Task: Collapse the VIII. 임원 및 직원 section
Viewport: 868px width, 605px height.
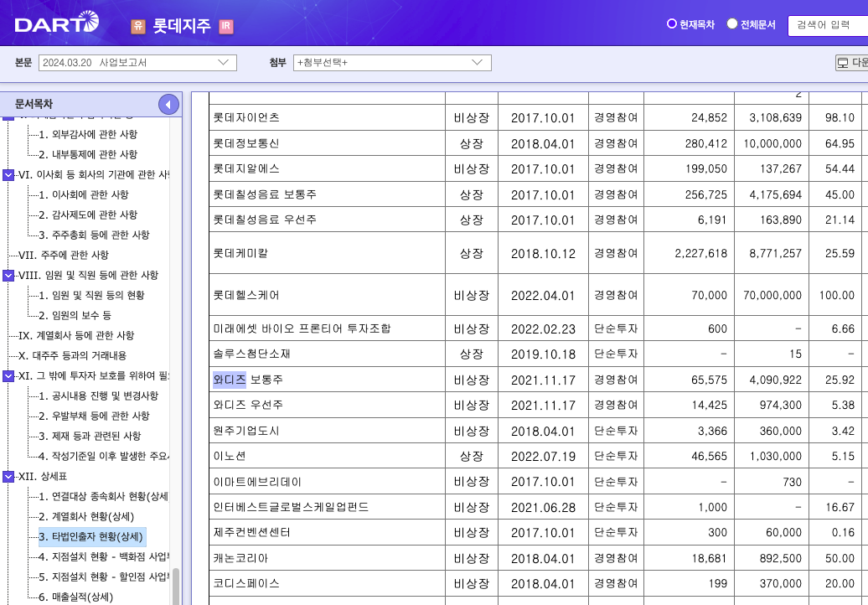Action: point(8,275)
